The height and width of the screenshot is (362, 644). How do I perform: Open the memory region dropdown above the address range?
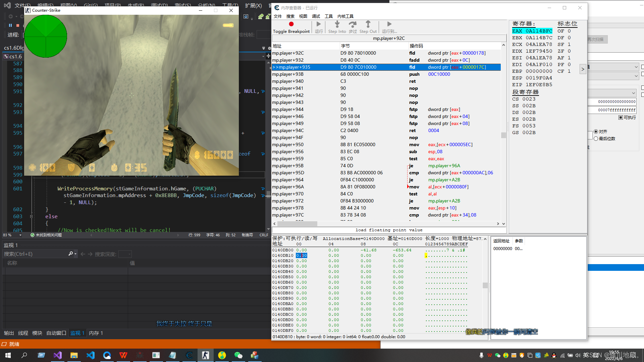coord(633,93)
